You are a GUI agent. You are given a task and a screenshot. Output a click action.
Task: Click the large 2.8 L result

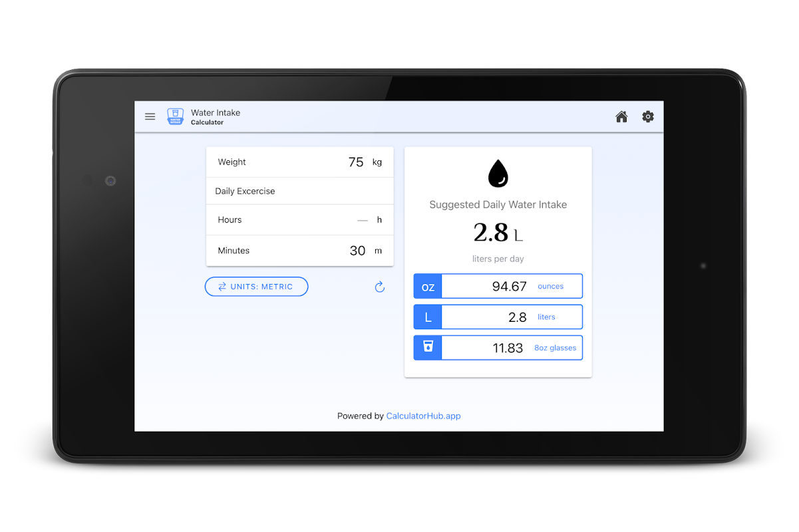[498, 233]
